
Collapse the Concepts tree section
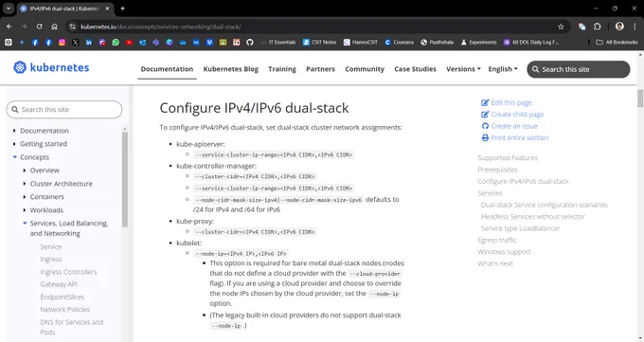(15, 157)
